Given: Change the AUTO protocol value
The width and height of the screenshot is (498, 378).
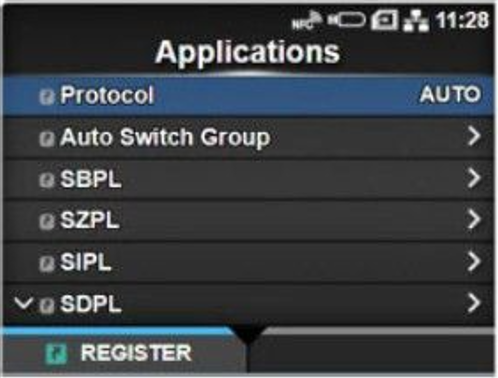Looking at the screenshot, I should point(450,95).
